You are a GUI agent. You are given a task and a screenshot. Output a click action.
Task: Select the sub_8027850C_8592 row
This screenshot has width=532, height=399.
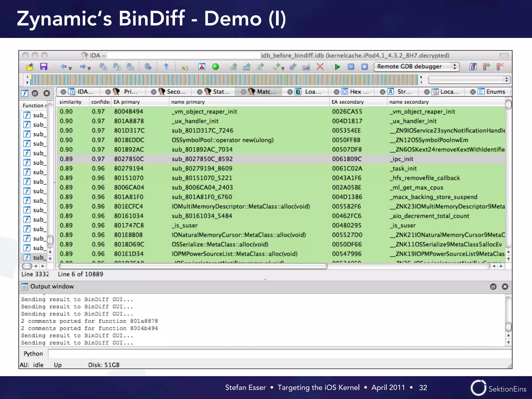pyautogui.click(x=281, y=159)
